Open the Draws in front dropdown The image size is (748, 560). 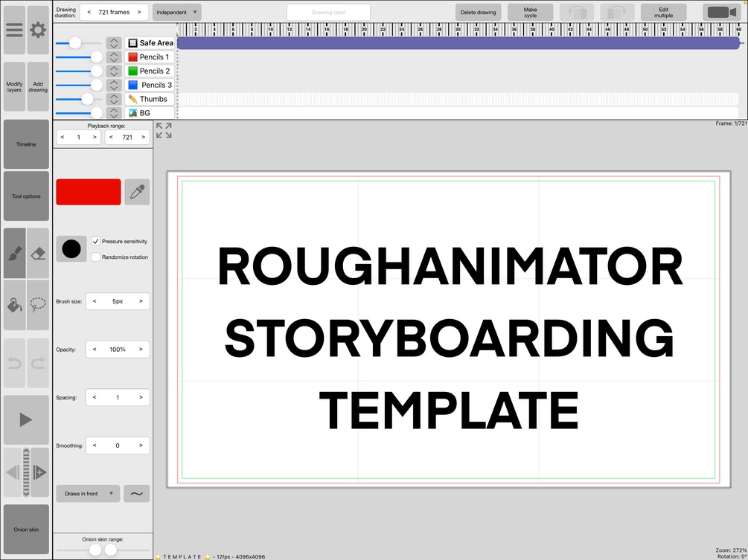click(88, 494)
